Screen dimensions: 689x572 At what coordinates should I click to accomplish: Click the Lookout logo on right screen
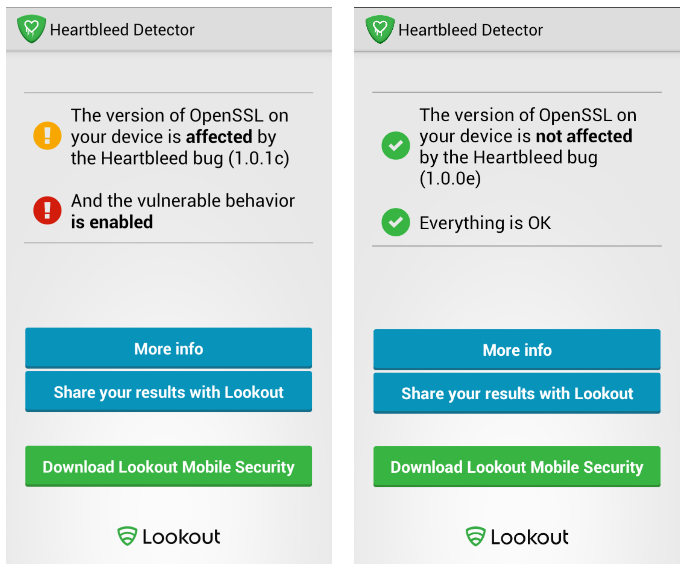pos(517,537)
